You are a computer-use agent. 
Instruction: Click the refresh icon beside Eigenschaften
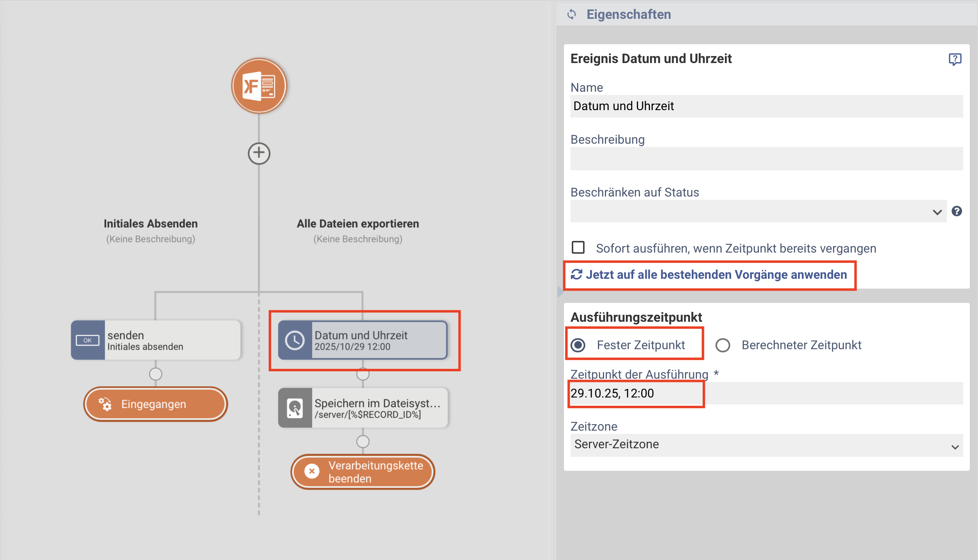(572, 15)
